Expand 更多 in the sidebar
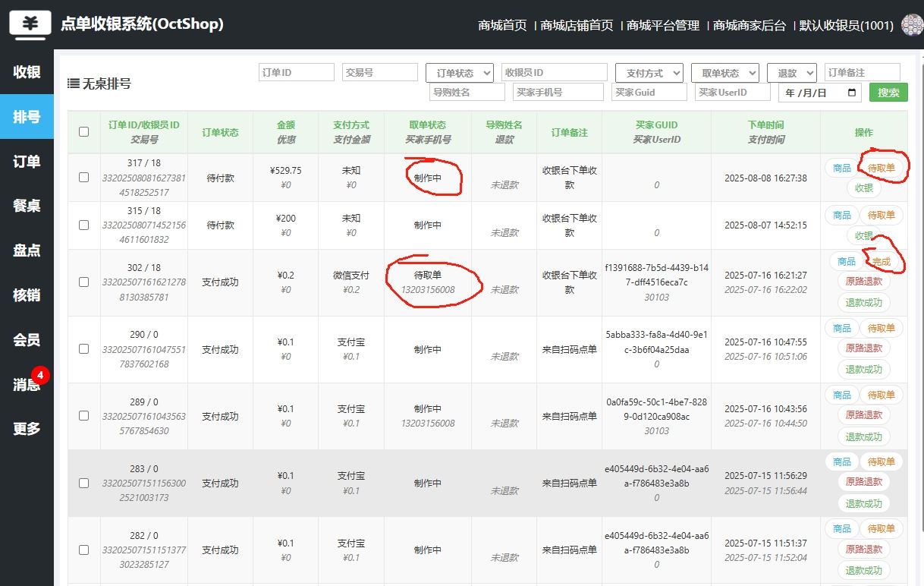The image size is (924, 586). (27, 429)
